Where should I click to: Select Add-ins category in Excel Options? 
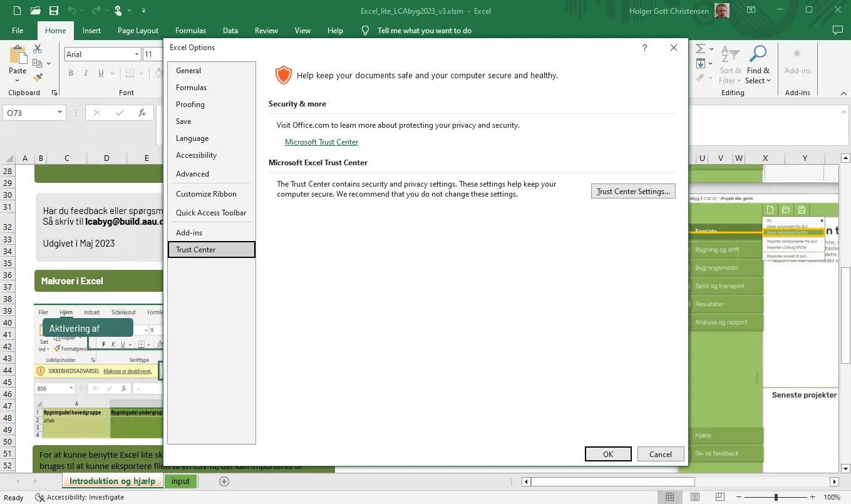pyautogui.click(x=212, y=233)
